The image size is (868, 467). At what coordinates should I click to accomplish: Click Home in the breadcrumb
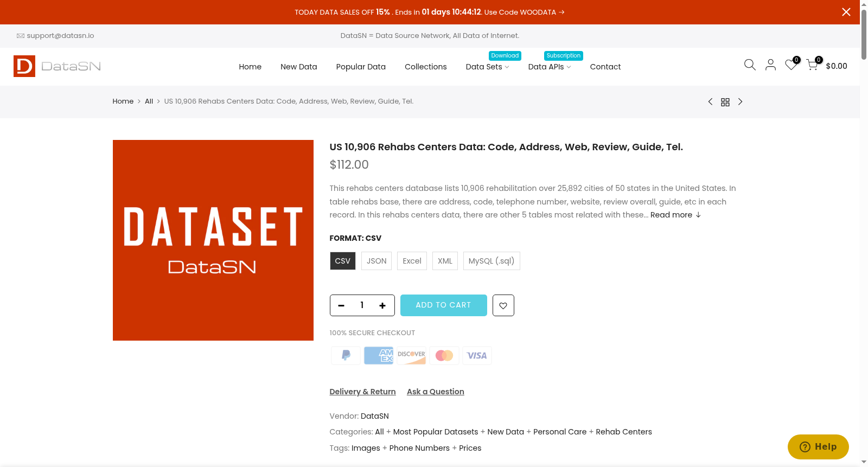(x=123, y=101)
